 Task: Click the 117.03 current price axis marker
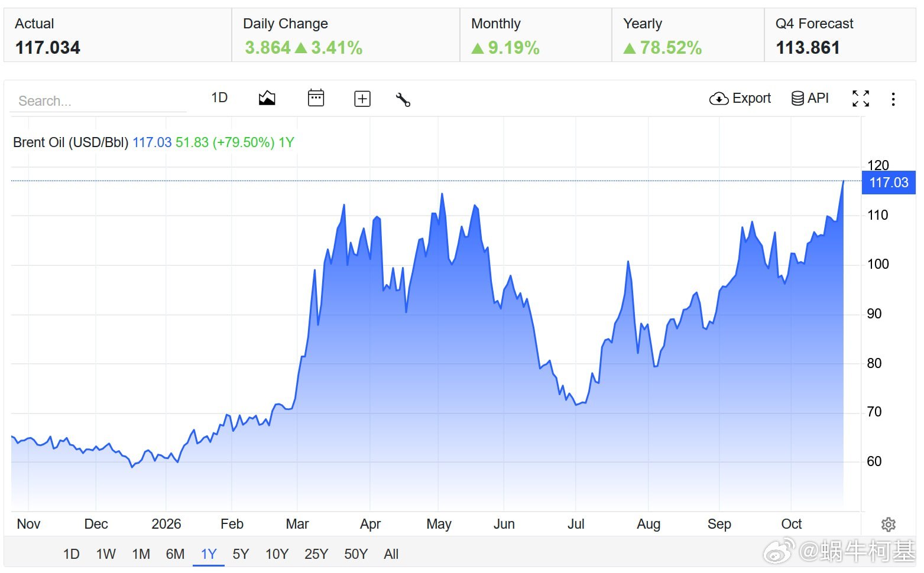[889, 183]
